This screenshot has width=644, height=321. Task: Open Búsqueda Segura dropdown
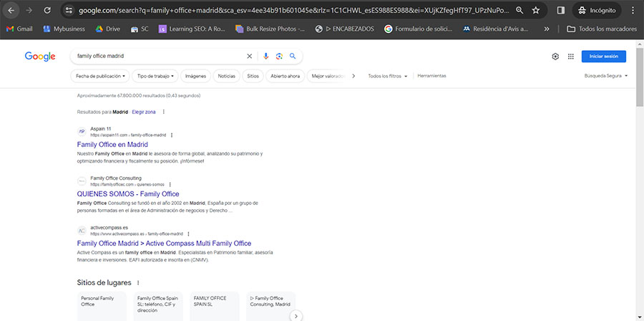tap(606, 76)
